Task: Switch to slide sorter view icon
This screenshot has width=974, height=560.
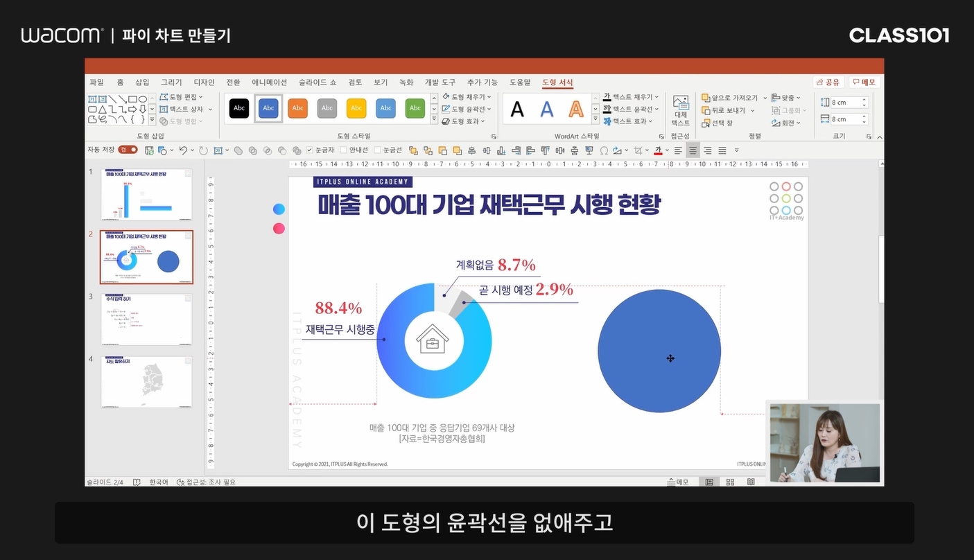Action: pyautogui.click(x=730, y=482)
